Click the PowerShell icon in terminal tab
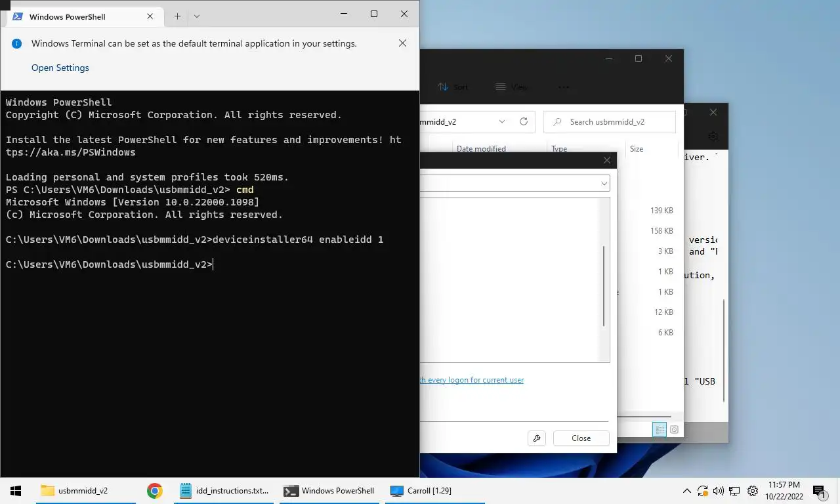Screen dimensions: 840x504 [18, 16]
